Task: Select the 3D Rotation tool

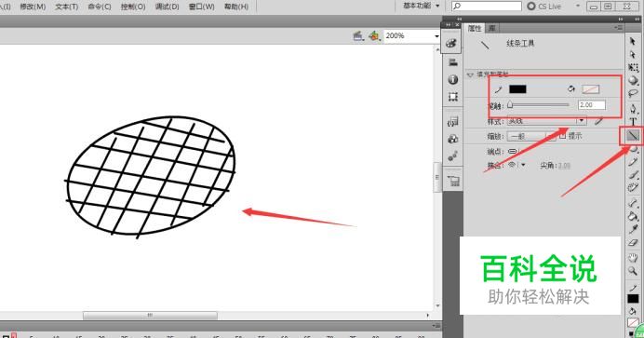Action: (633, 80)
